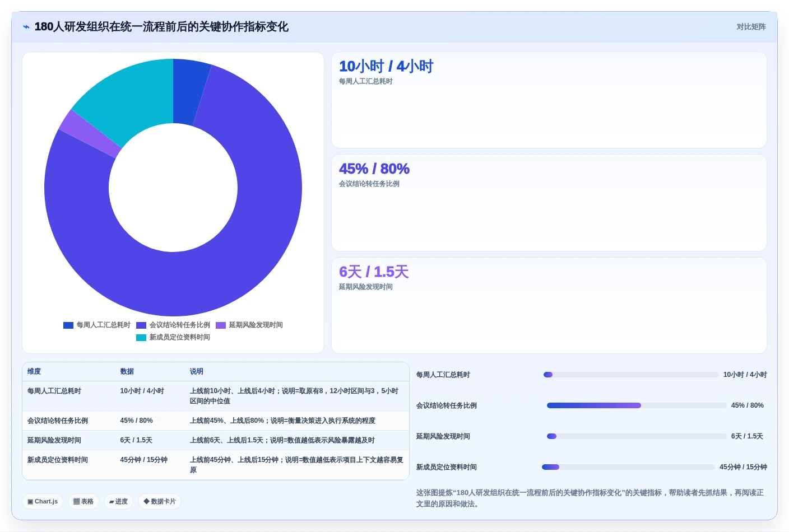Image resolution: width=789 pixels, height=532 pixels.
Task: Select the 45% / 80% card value
Action: point(374,169)
